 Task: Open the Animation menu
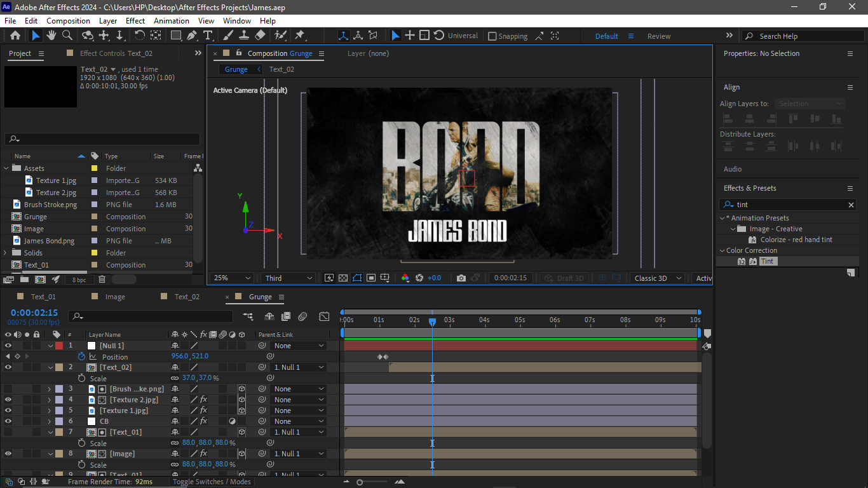[172, 21]
